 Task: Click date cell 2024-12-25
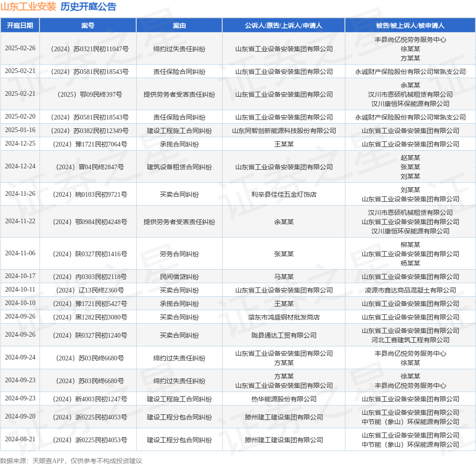(20, 143)
